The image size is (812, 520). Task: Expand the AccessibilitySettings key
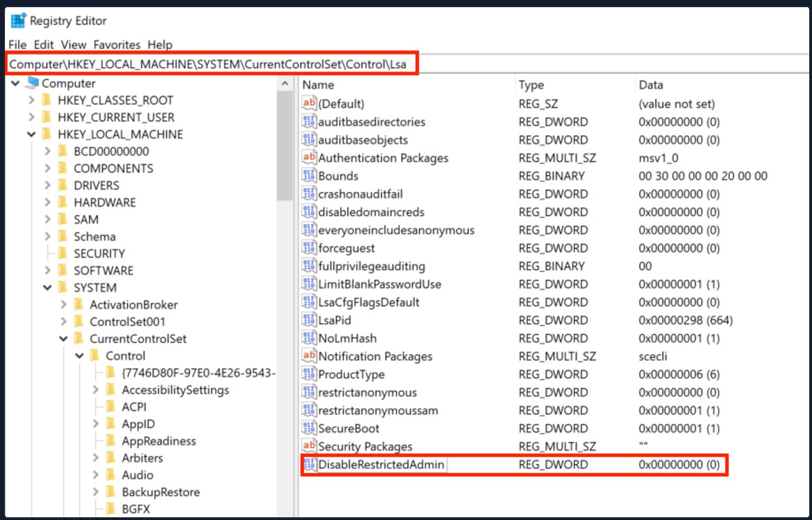[95, 390]
